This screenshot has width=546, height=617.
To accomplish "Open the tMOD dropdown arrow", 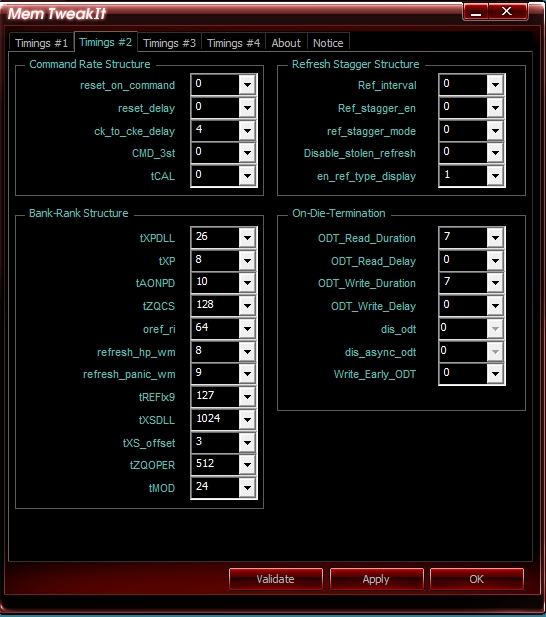I will [x=247, y=488].
